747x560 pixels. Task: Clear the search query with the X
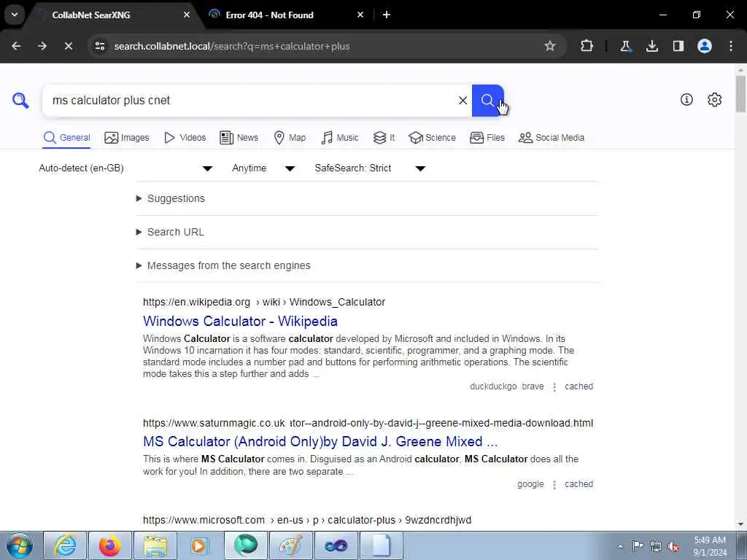coord(462,101)
